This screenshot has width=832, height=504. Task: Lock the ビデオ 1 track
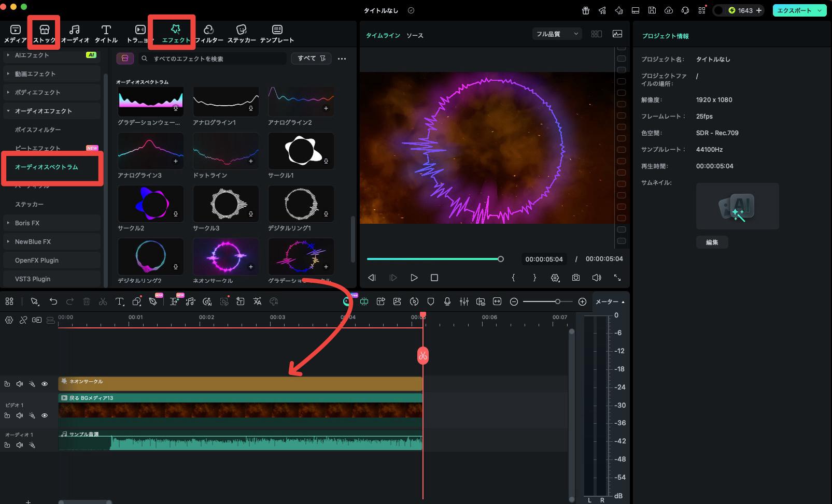point(7,415)
